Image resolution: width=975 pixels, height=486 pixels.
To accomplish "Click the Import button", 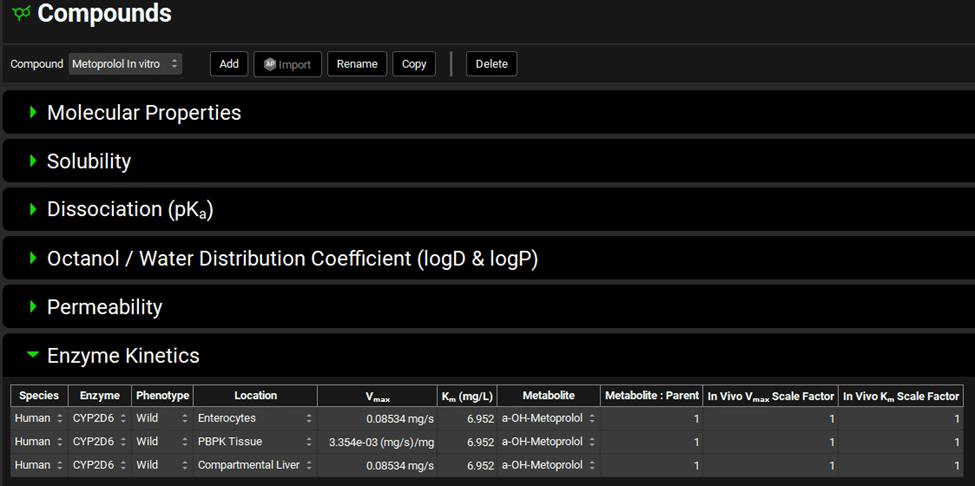I will [x=287, y=64].
